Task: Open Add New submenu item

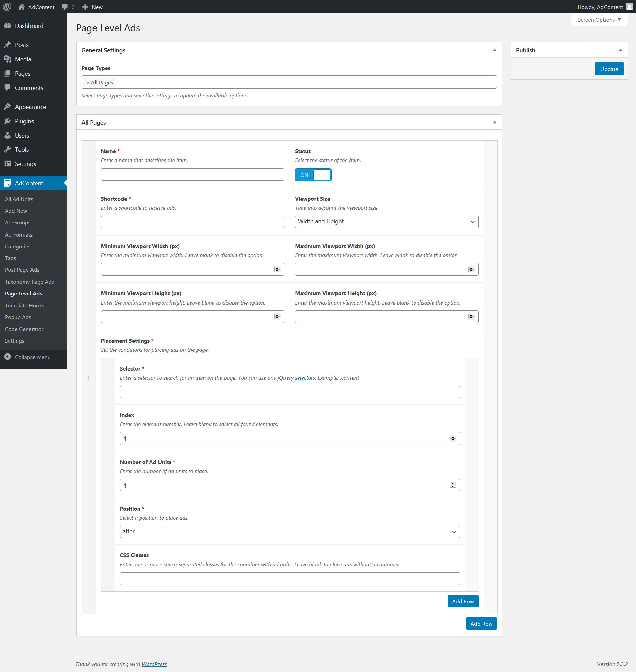Action: click(16, 211)
